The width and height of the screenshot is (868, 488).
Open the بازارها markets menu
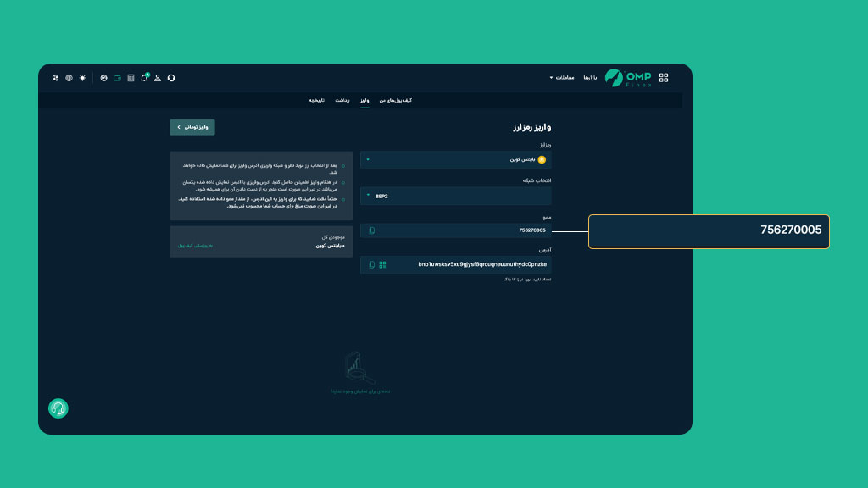coord(590,78)
